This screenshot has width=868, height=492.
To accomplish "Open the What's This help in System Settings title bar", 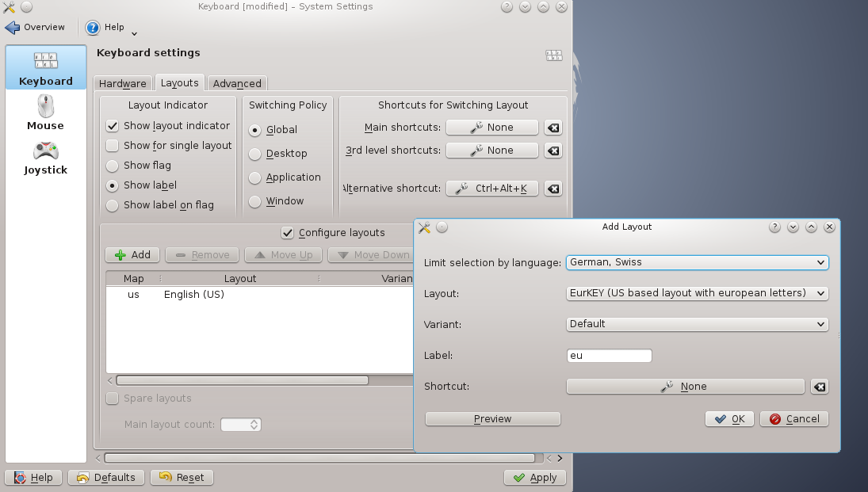I will 507,6.
